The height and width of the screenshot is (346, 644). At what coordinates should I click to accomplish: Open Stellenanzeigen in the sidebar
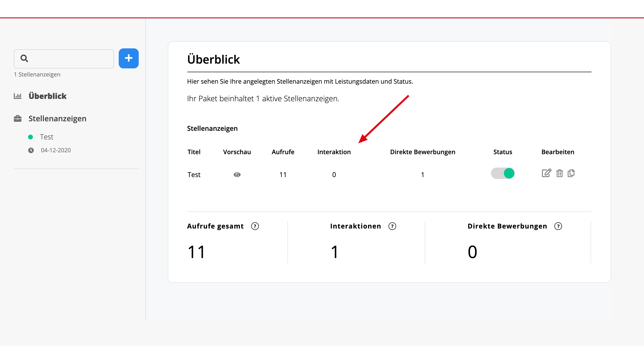57,118
